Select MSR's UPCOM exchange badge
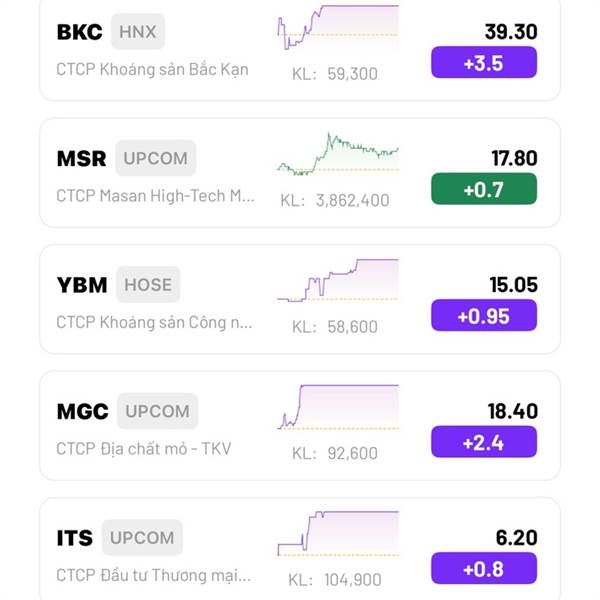 pyautogui.click(x=156, y=158)
